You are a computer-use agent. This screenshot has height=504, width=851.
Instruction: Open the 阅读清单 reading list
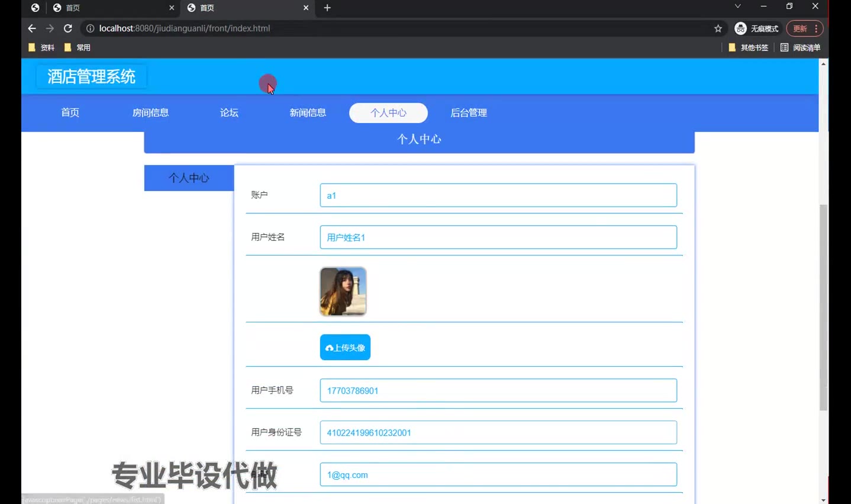(801, 47)
